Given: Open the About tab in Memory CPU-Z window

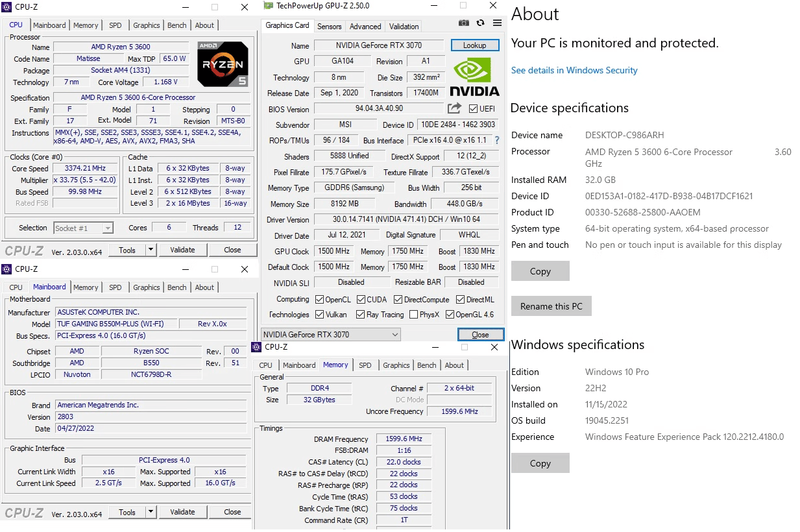Looking at the screenshot, I should (x=454, y=365).
